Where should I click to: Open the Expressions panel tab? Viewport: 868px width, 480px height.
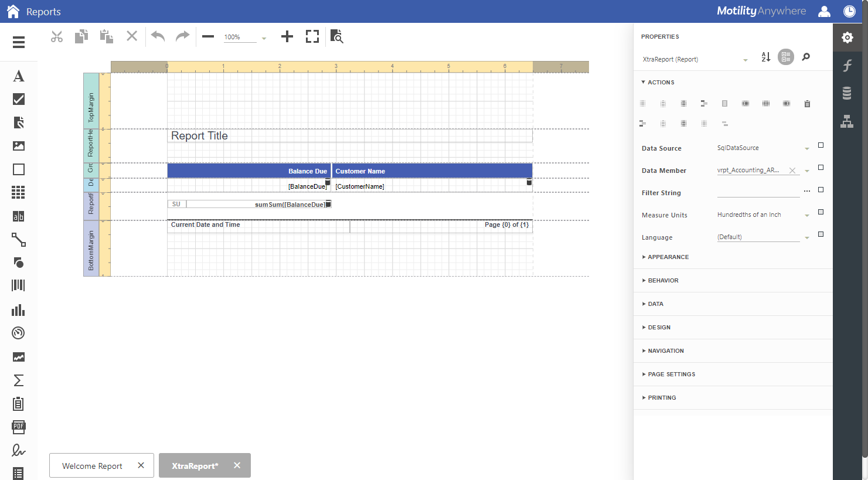847,65
